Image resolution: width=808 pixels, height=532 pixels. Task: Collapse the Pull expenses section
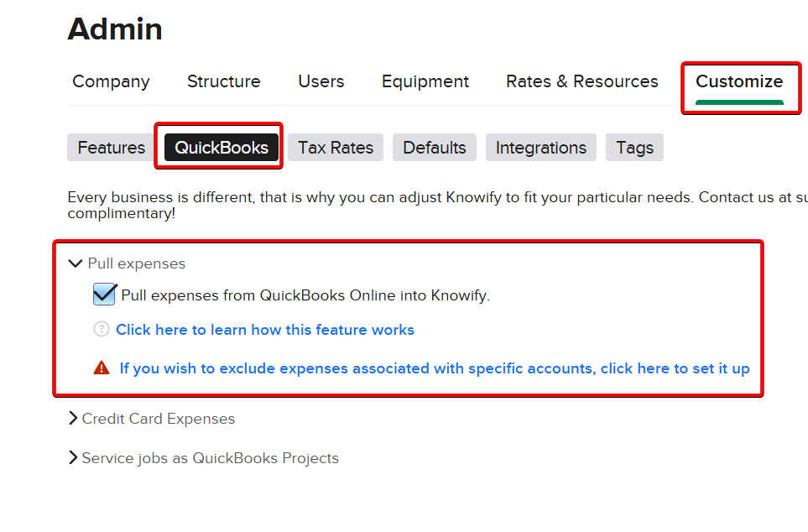(76, 263)
